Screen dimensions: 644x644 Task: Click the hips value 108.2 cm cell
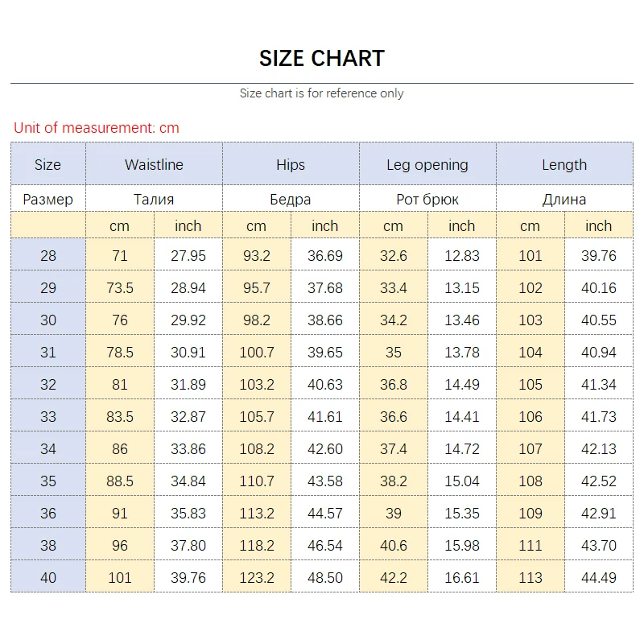click(257, 449)
